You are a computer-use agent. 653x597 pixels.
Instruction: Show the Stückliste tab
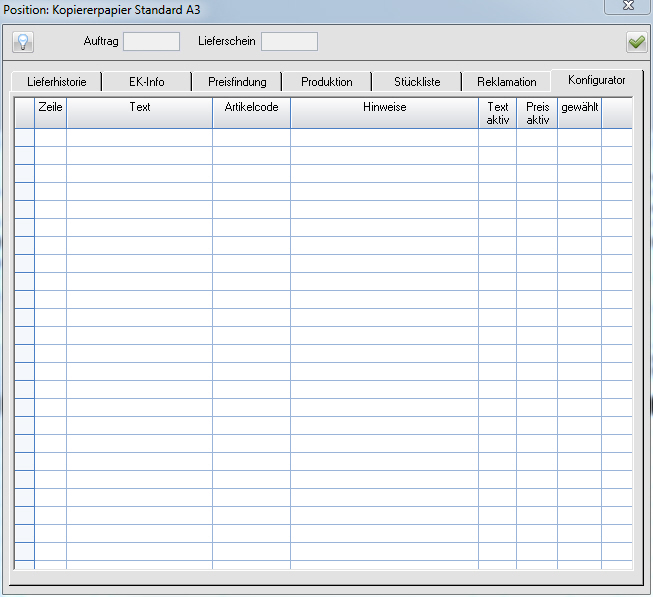click(x=417, y=82)
